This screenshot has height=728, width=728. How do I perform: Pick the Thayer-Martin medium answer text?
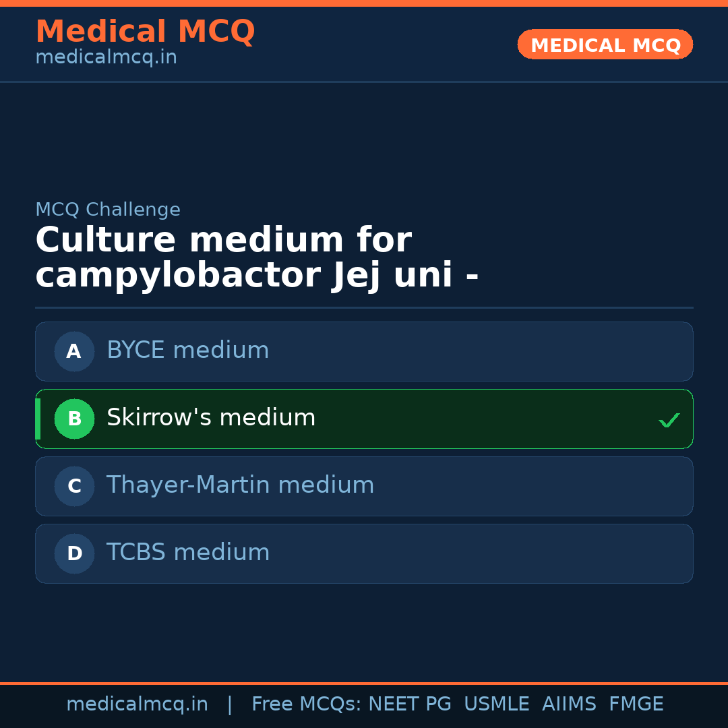[x=240, y=485]
